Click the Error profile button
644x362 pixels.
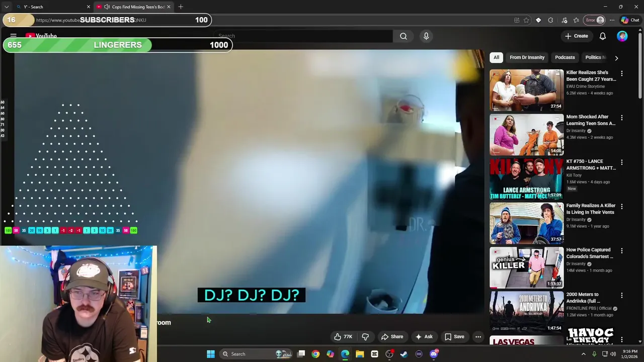pyautogui.click(x=594, y=20)
